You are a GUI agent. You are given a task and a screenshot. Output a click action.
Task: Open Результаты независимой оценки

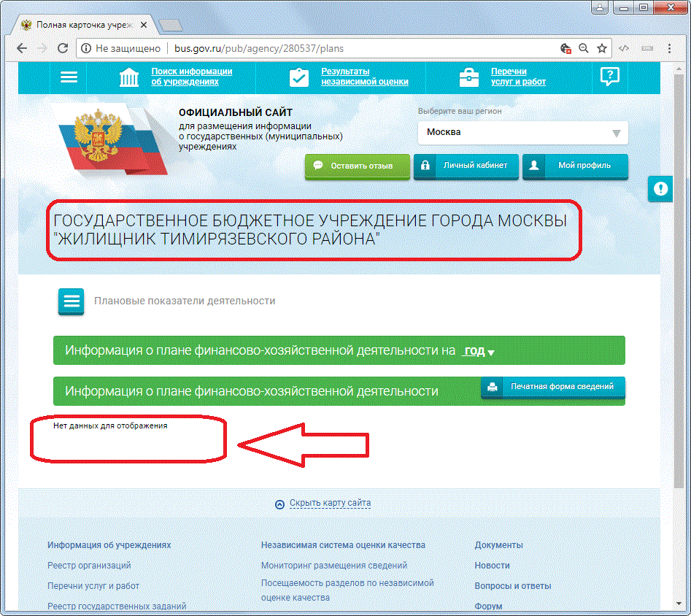coord(364,77)
